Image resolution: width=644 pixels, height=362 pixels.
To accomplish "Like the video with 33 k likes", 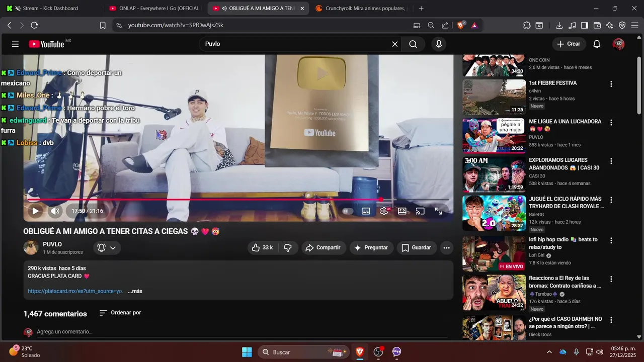I will [262, 247].
